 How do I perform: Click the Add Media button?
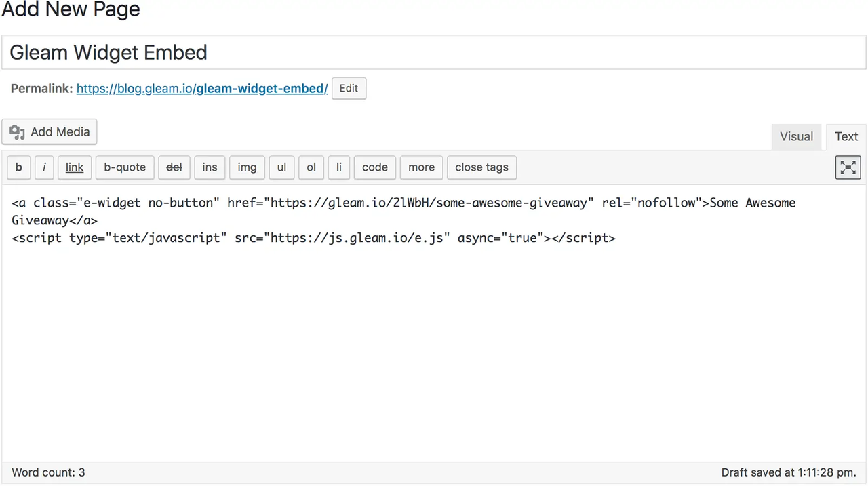pos(50,132)
